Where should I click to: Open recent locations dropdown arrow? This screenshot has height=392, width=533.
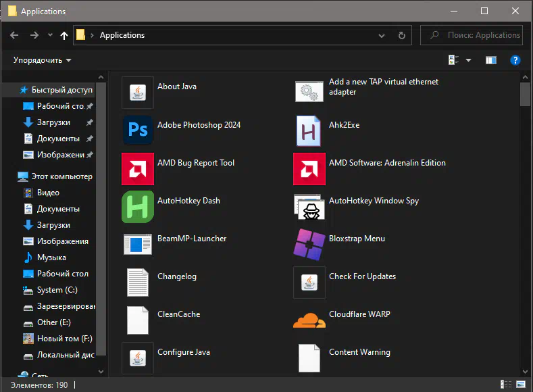pyautogui.click(x=50, y=34)
